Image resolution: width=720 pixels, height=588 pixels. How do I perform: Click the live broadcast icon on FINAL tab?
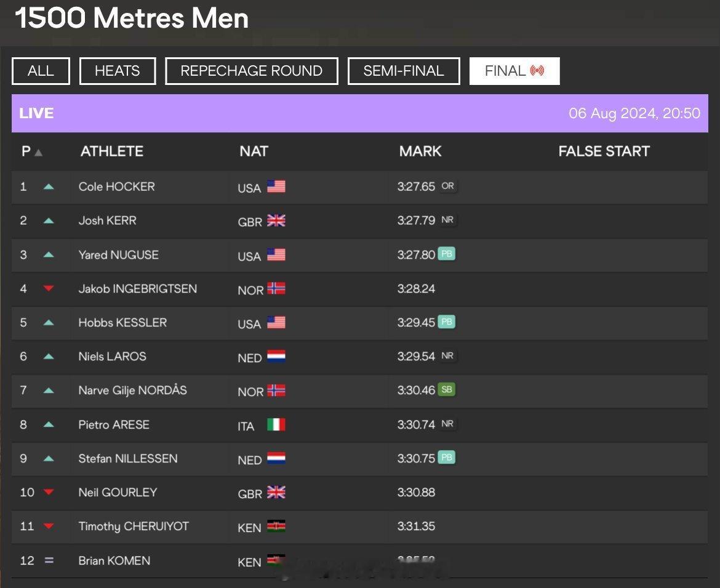tap(537, 70)
